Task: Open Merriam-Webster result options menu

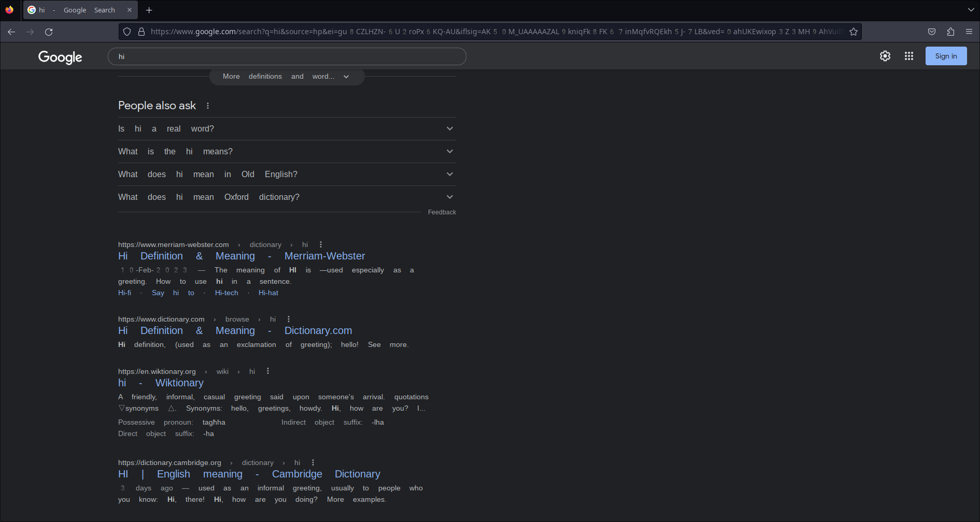Action: [321, 244]
